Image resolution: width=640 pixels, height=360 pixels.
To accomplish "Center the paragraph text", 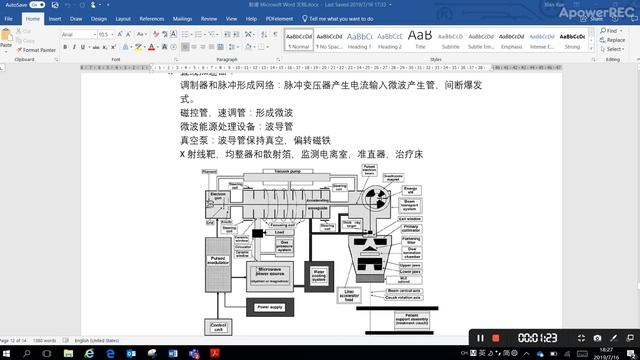I will click(194, 47).
